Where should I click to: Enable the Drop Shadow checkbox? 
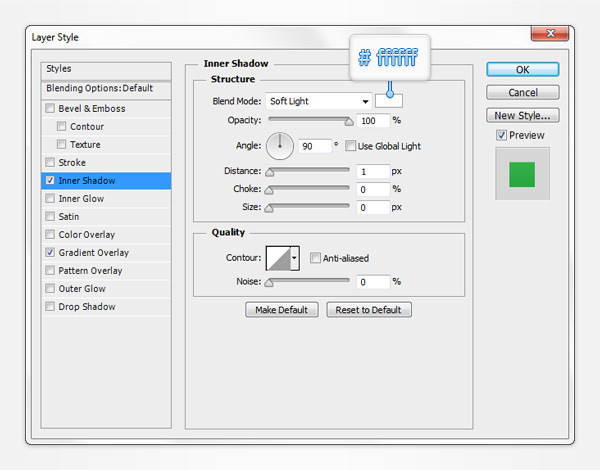click(50, 307)
